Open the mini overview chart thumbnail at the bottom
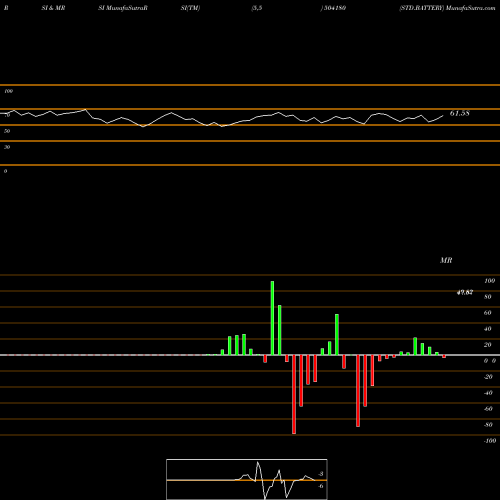This screenshot has height=500, width=500. coord(247,479)
